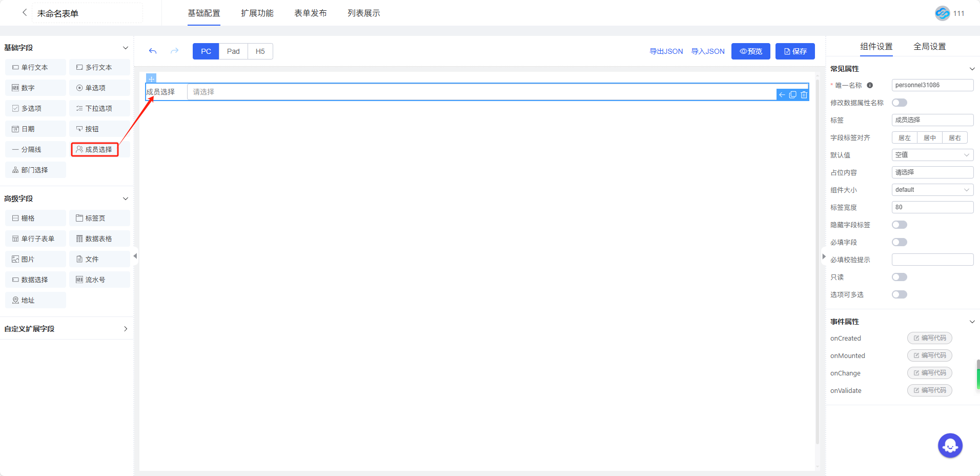Switch to the 扩展功能 tab

point(257,13)
